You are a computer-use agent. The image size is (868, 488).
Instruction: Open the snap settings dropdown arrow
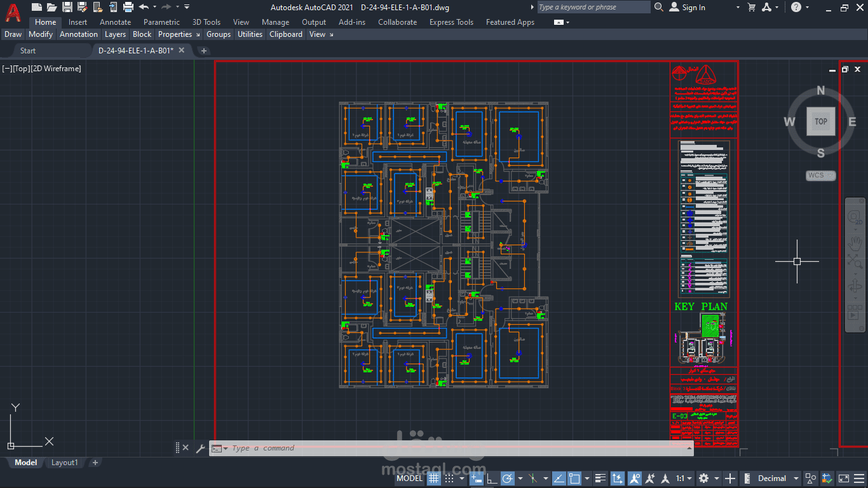[462, 478]
